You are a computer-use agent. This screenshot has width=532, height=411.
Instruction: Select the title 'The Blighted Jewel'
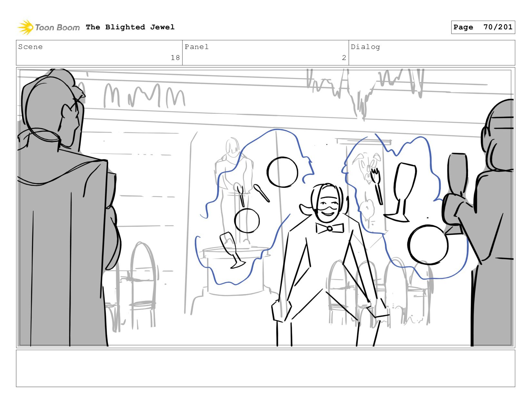(130, 27)
